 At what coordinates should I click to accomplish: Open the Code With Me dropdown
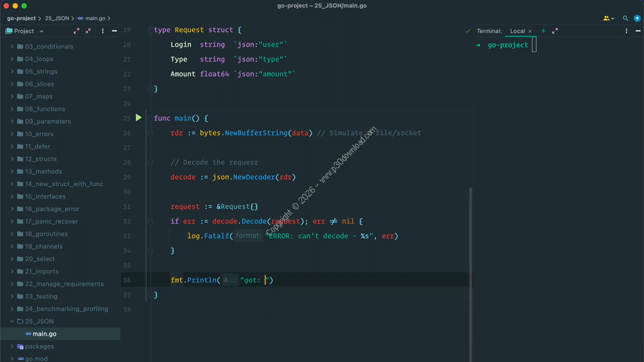(x=609, y=18)
